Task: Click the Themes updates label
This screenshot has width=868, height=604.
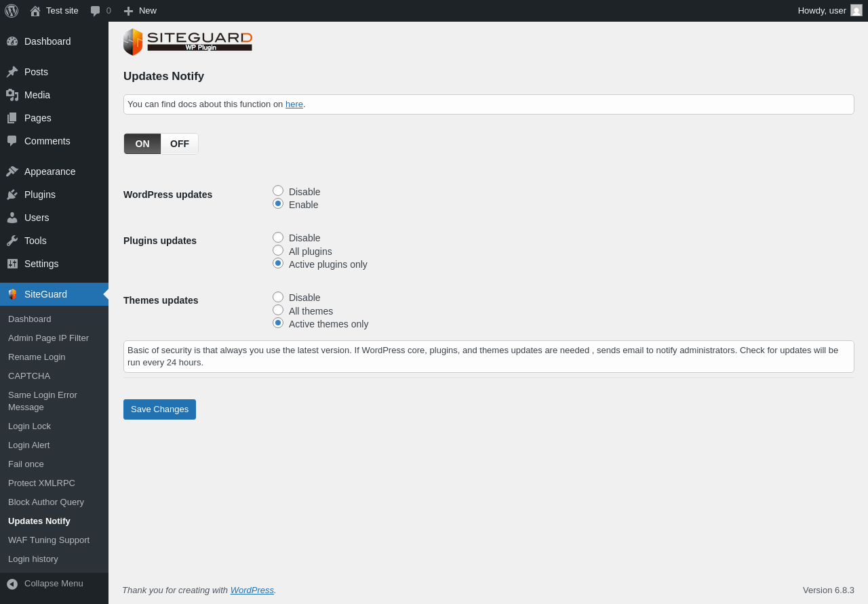Action: coord(161,300)
